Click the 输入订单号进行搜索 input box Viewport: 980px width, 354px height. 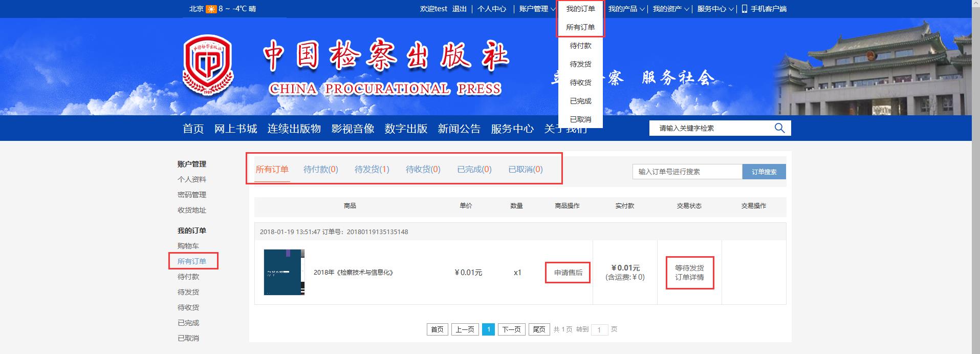pos(687,172)
